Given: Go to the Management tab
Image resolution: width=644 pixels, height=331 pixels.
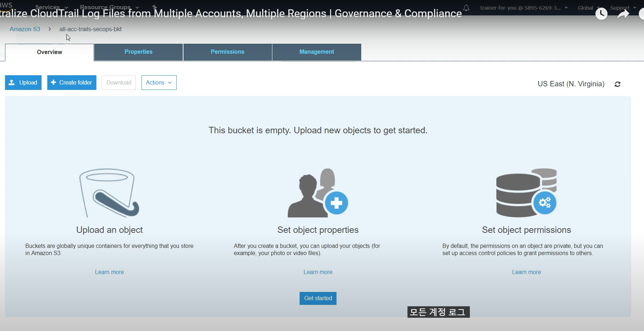Looking at the screenshot, I should pos(317,52).
